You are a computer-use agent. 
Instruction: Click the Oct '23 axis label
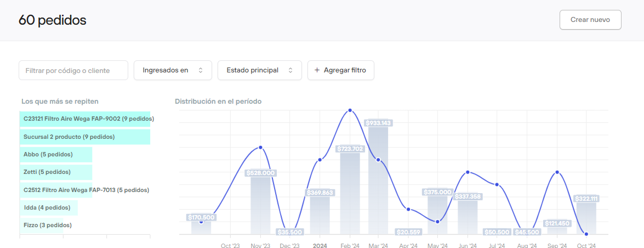coord(230,246)
